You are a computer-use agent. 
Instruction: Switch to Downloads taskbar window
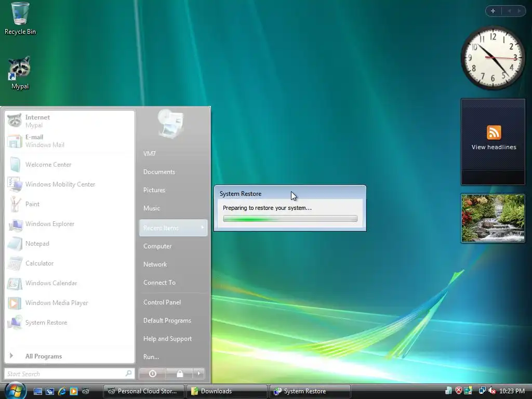227,391
